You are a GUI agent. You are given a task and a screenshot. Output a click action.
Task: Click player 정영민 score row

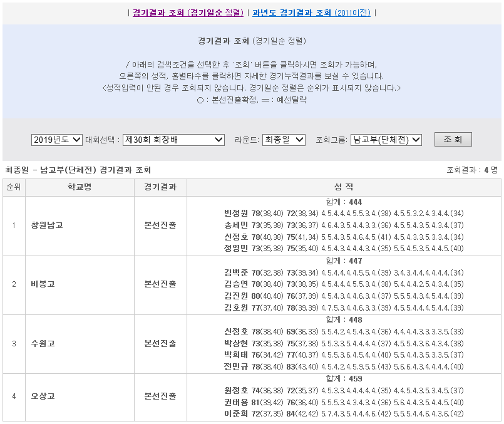point(344,249)
